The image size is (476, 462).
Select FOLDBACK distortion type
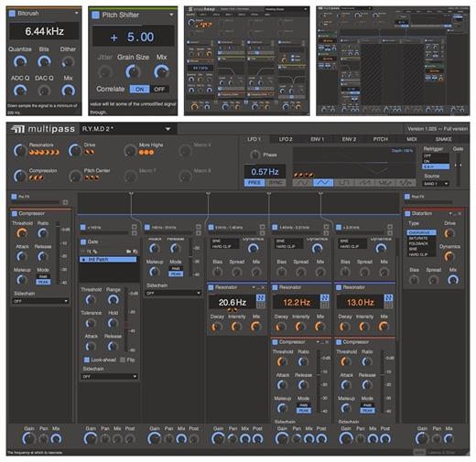(421, 243)
